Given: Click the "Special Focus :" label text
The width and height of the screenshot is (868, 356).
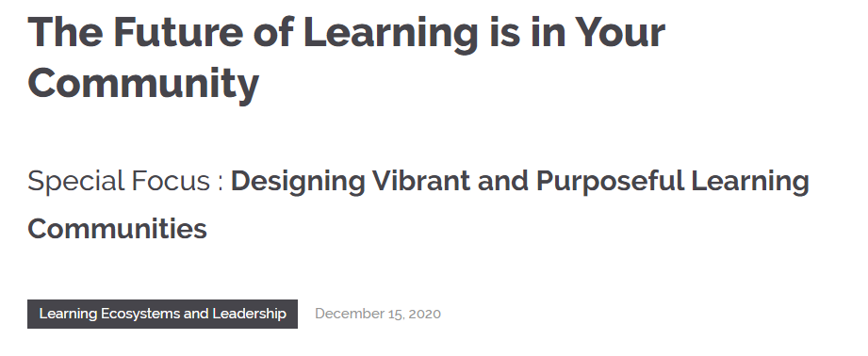Looking at the screenshot, I should 125,182.
